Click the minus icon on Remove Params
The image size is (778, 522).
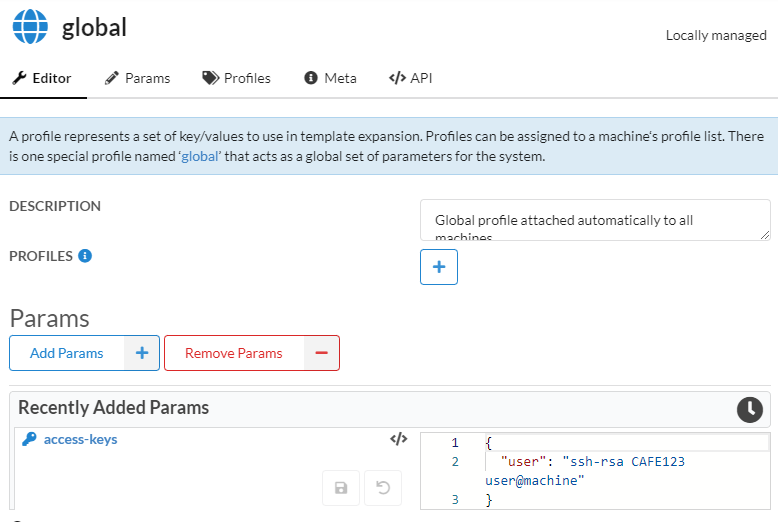[321, 353]
